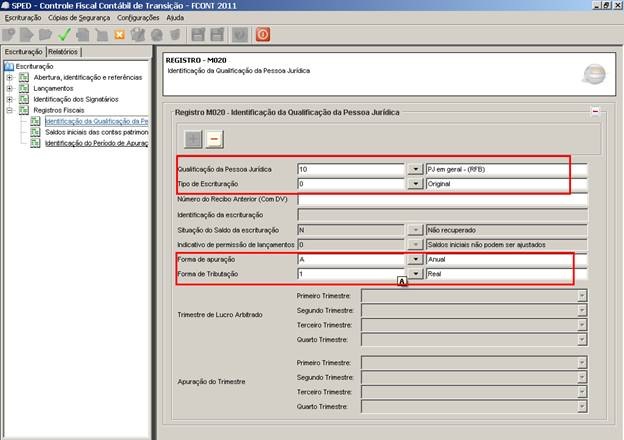Click the orange X close toolbar icon
The image size is (624, 440).
119,35
